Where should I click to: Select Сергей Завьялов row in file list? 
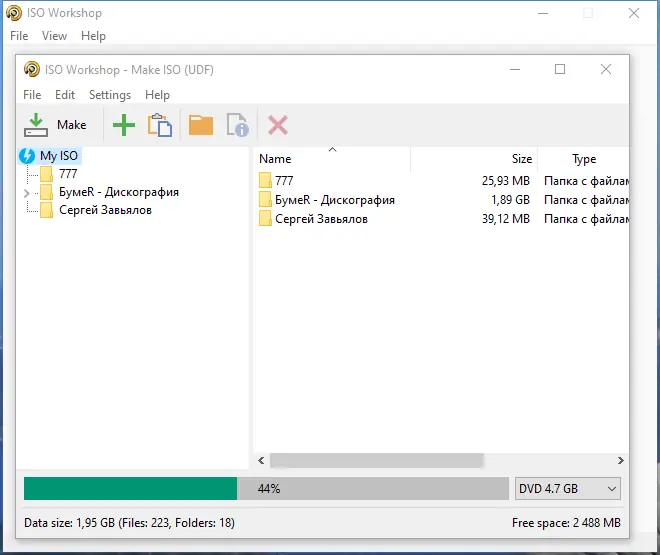point(442,219)
